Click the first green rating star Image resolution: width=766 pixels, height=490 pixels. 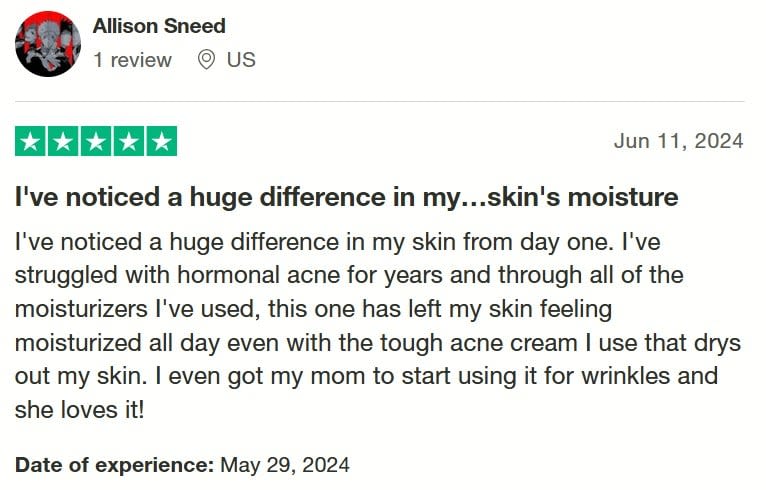point(31,142)
